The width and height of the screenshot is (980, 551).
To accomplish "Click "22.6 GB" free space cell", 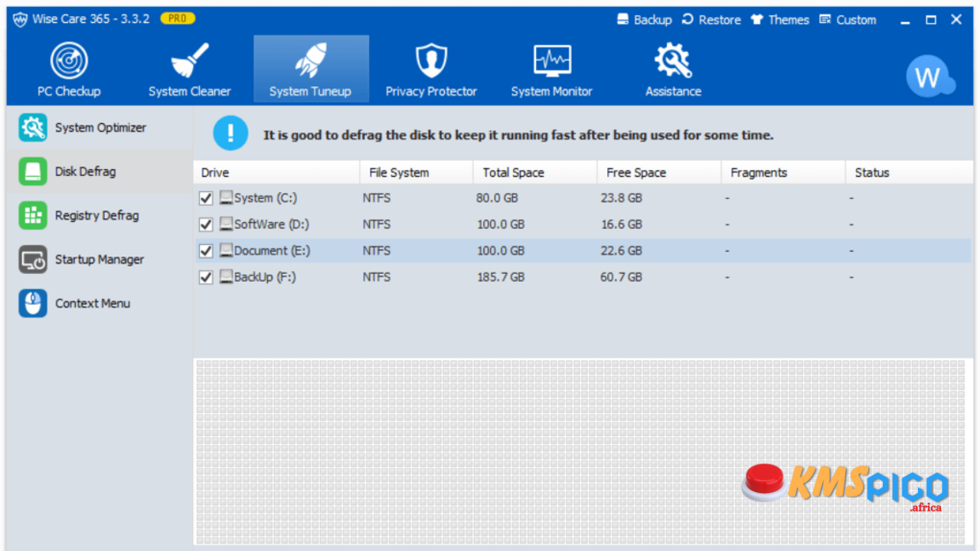I will (622, 250).
